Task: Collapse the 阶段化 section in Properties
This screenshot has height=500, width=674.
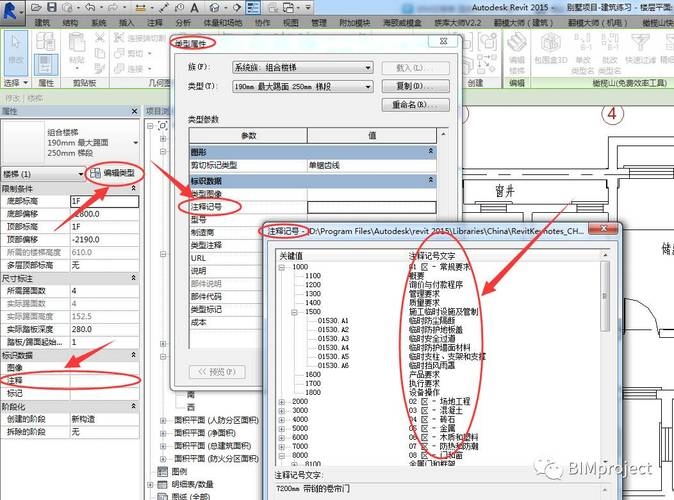Action: tap(133, 406)
